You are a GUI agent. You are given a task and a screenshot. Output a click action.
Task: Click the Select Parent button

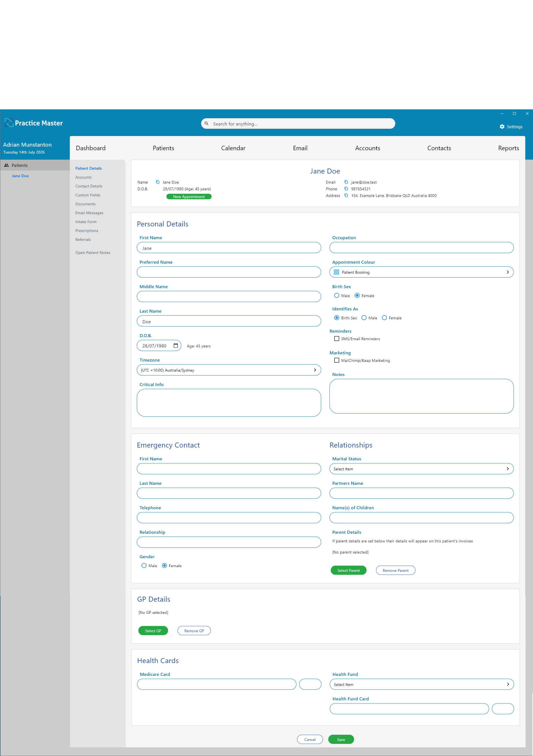348,570
